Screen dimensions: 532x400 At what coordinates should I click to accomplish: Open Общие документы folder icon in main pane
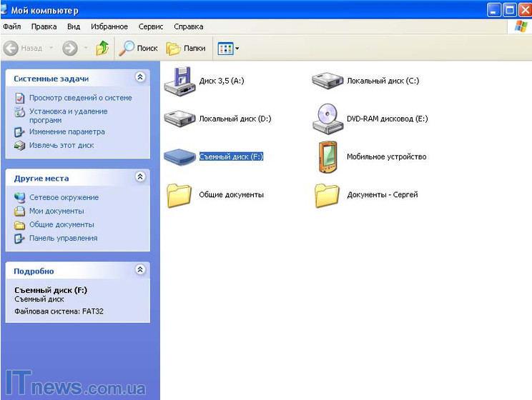pyautogui.click(x=179, y=194)
